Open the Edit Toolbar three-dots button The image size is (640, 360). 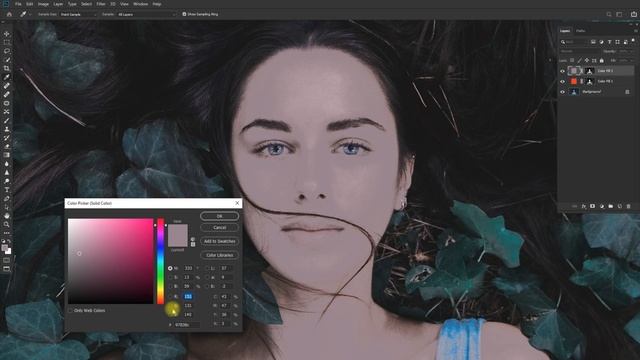click(x=7, y=233)
